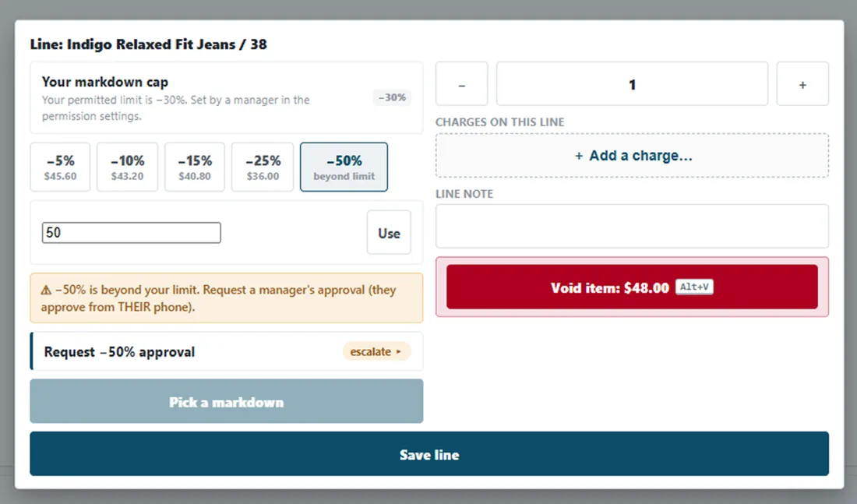Click the Pick a markdown button

[226, 402]
